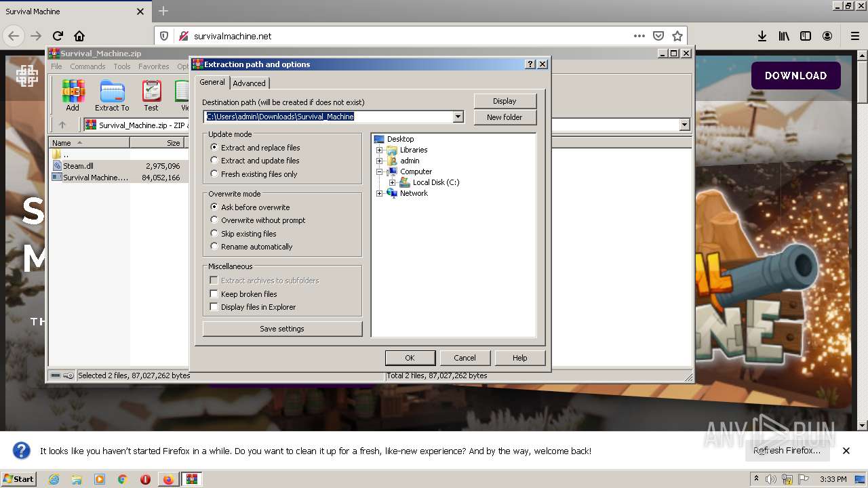868x488 pixels.
Task: Click Save settings button
Action: click(282, 329)
